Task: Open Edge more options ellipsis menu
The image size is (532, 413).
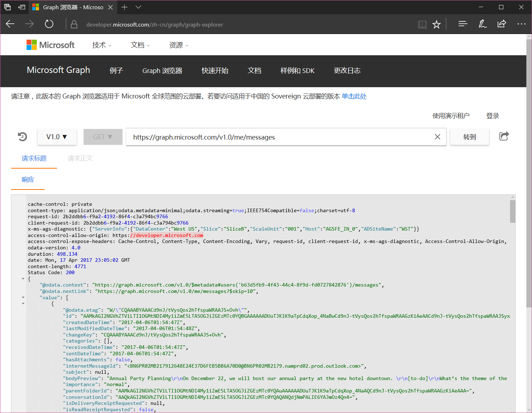Action: click(x=521, y=24)
